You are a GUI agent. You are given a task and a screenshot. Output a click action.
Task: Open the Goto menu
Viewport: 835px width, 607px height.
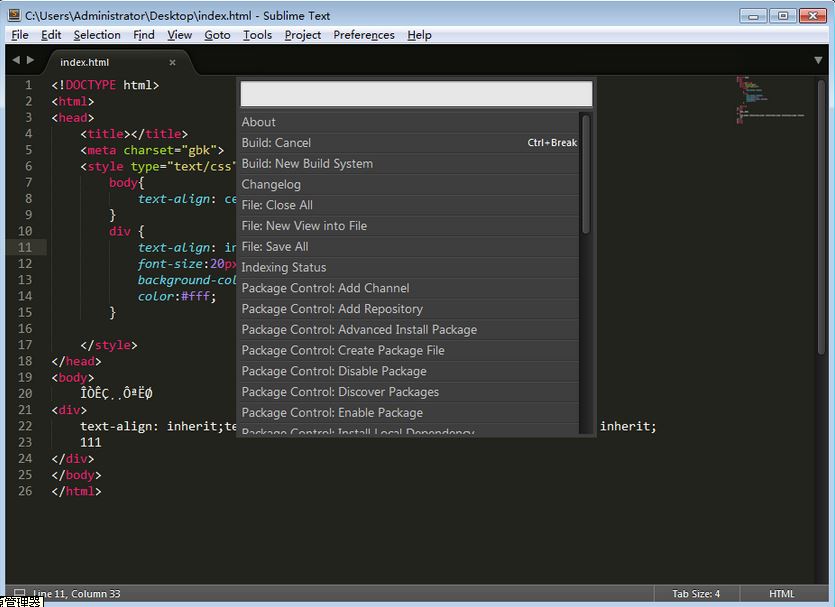(217, 35)
